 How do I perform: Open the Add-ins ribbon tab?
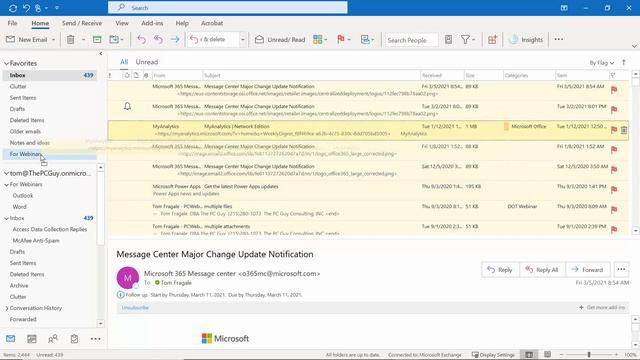pos(152,23)
